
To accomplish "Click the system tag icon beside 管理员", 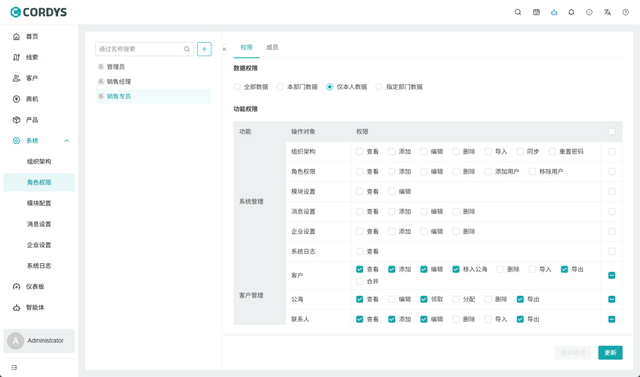I will pos(101,67).
